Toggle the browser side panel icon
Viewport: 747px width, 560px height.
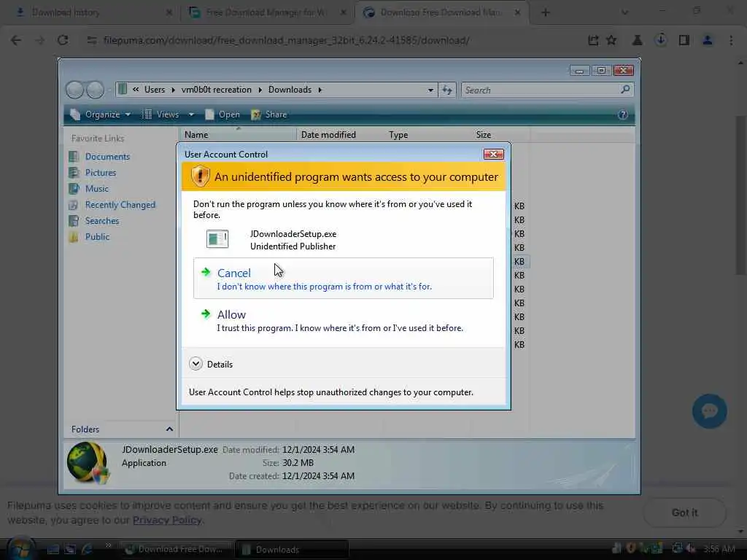coord(684,41)
